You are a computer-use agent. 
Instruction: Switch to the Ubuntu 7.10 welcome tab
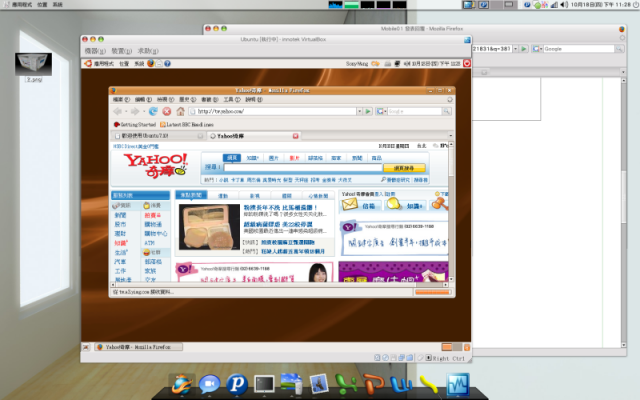(x=158, y=136)
